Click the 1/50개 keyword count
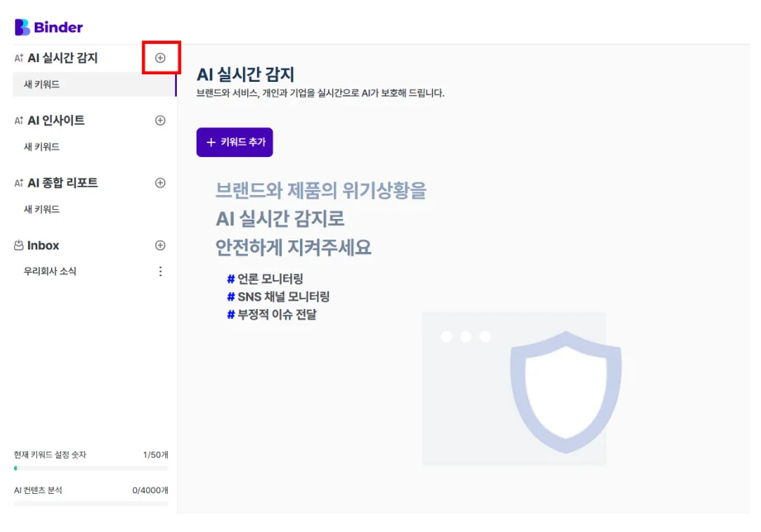 [155, 455]
